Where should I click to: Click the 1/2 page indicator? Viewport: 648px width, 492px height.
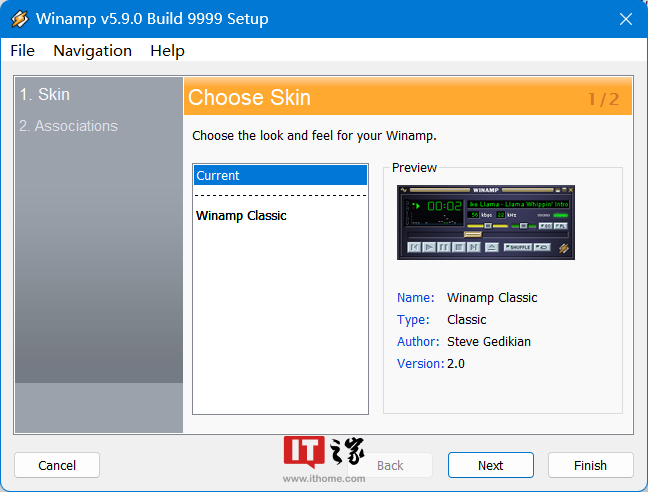[x=604, y=99]
